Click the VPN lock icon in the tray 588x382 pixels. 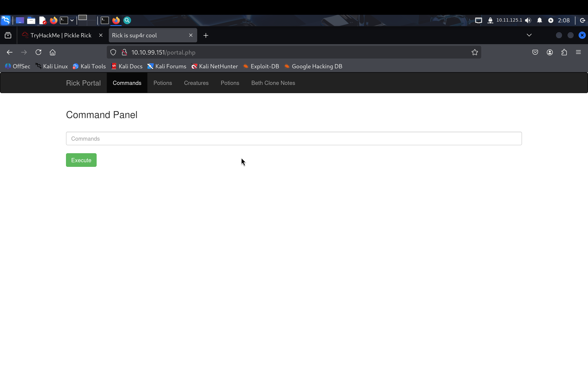click(490, 20)
